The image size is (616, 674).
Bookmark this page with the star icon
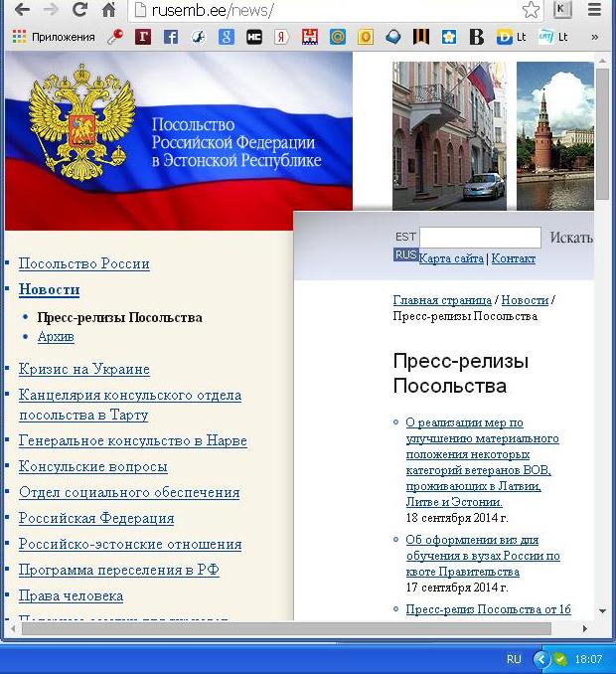531,10
